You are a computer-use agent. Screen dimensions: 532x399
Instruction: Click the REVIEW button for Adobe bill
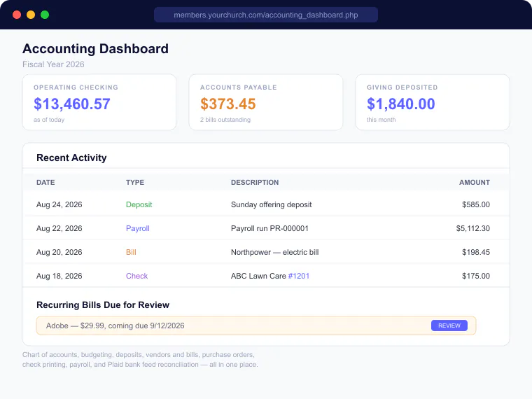click(x=449, y=325)
